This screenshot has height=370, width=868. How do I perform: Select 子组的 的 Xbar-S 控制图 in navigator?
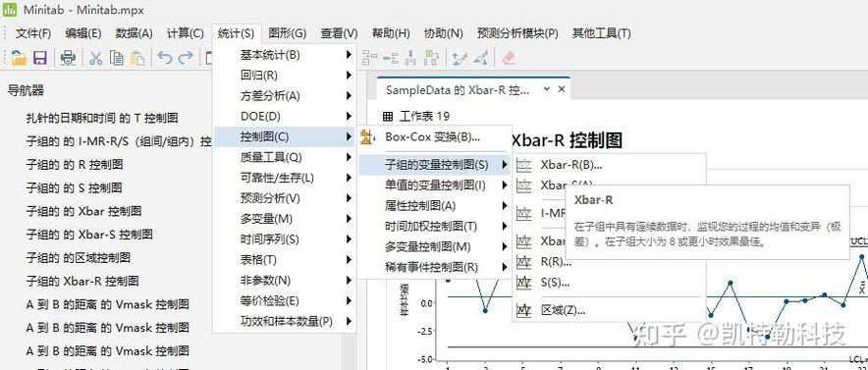88,235
